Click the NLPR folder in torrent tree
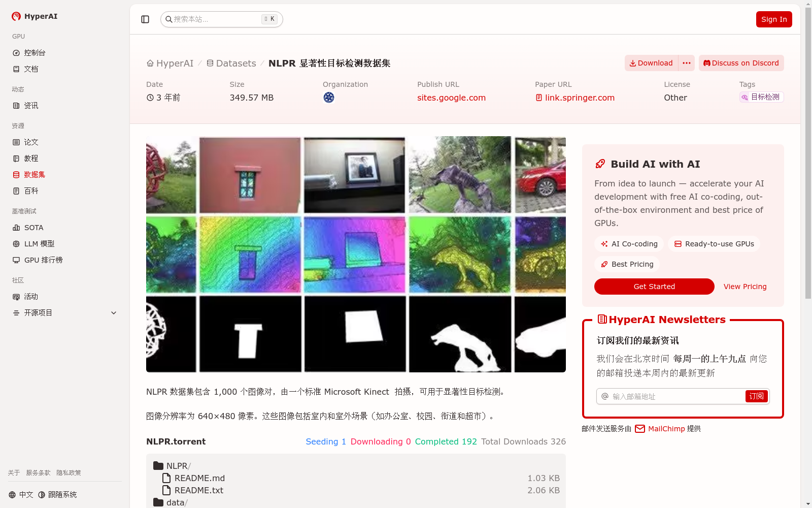 [172, 466]
